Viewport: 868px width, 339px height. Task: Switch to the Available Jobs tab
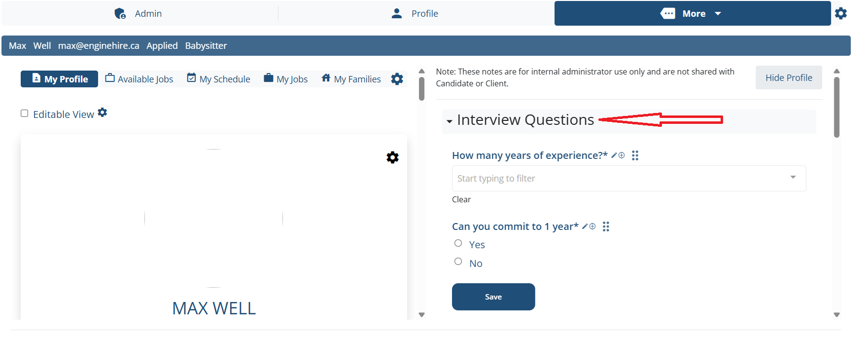coord(139,79)
